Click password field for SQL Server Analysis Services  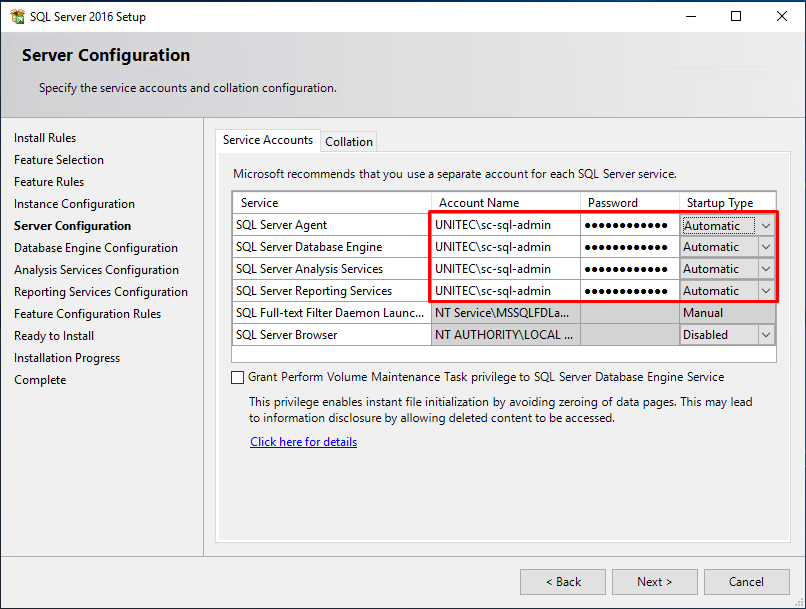(630, 269)
